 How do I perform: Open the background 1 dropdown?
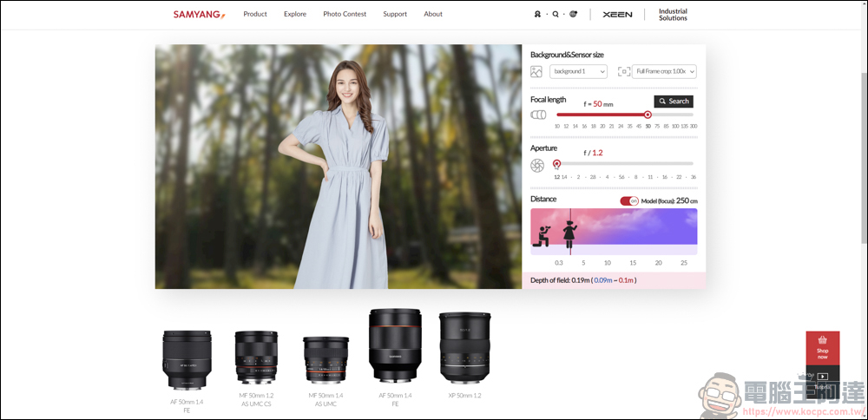[578, 71]
